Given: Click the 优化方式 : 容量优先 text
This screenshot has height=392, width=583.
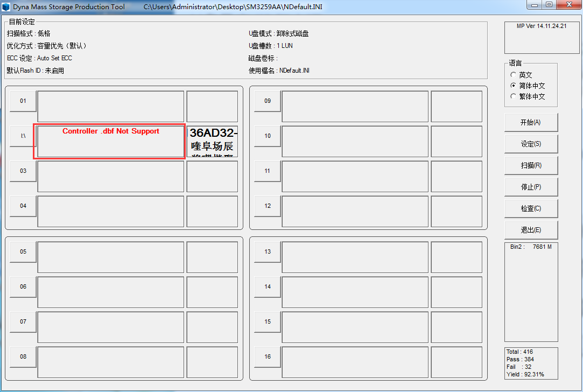Looking at the screenshot, I should coord(47,46).
